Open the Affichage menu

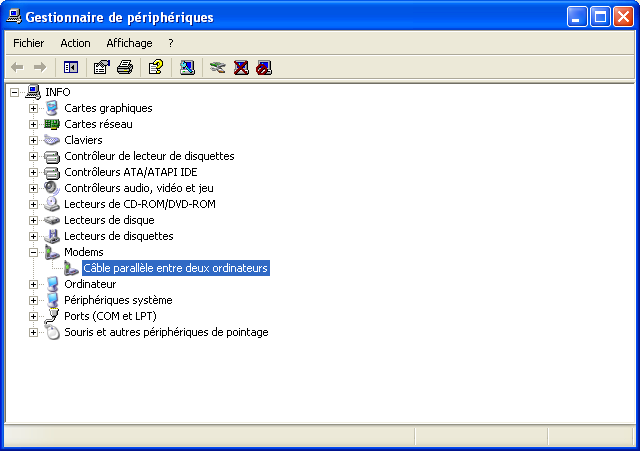coord(129,43)
